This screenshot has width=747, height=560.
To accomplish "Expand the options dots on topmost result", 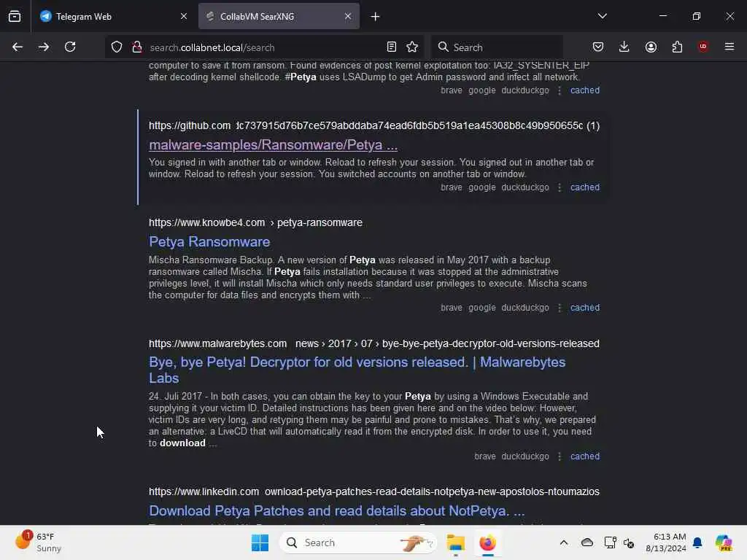I will [x=560, y=90].
